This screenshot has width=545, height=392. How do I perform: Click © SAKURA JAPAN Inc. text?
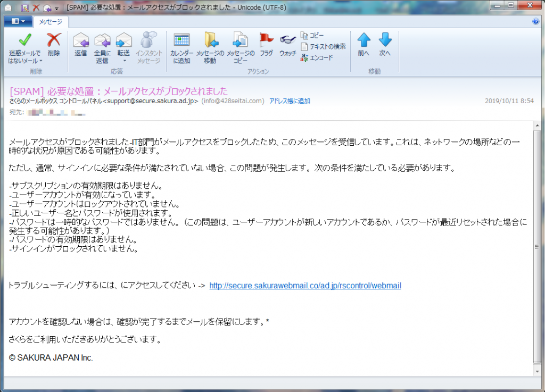point(51,357)
